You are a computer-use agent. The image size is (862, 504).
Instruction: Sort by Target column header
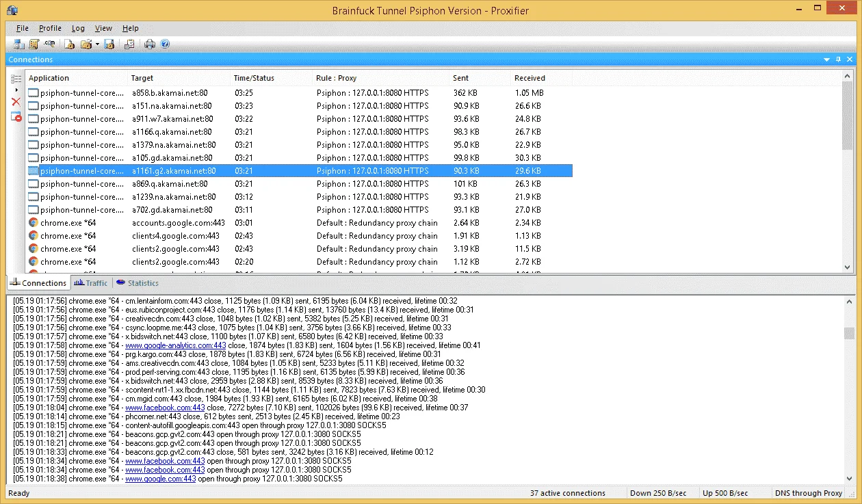pos(179,78)
